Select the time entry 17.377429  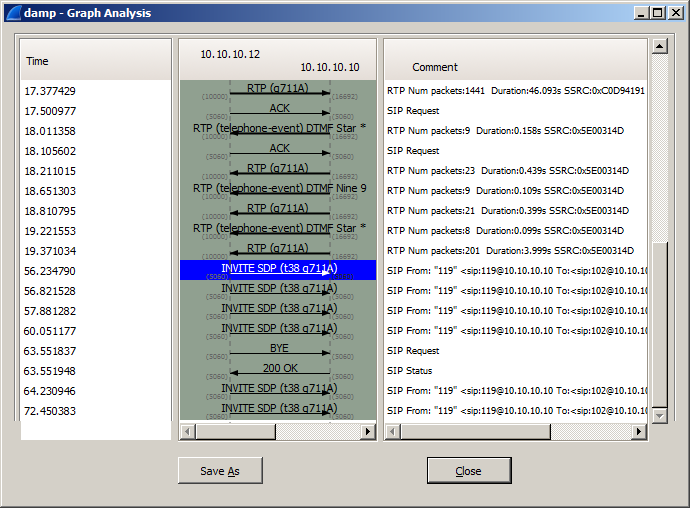click(50, 91)
